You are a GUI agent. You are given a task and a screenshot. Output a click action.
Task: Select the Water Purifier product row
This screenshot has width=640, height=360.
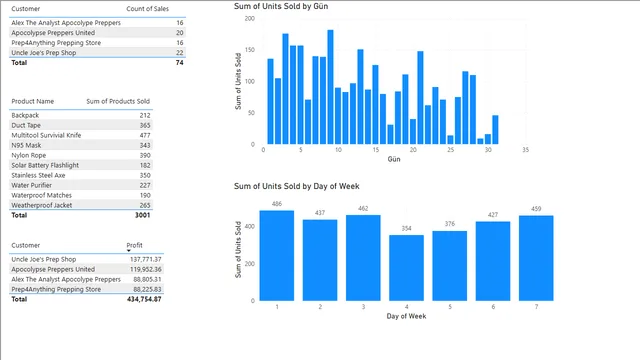click(x=81, y=185)
